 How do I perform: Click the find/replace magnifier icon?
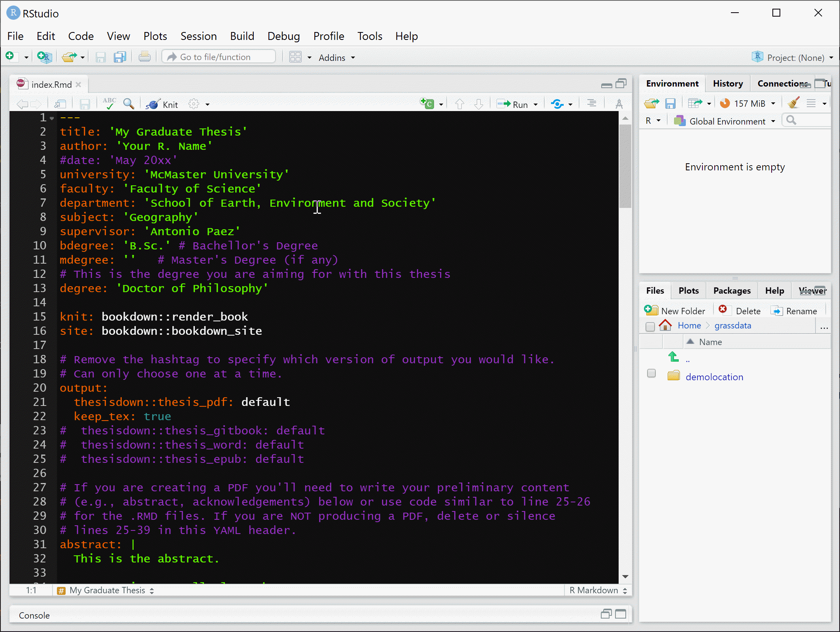(x=128, y=104)
